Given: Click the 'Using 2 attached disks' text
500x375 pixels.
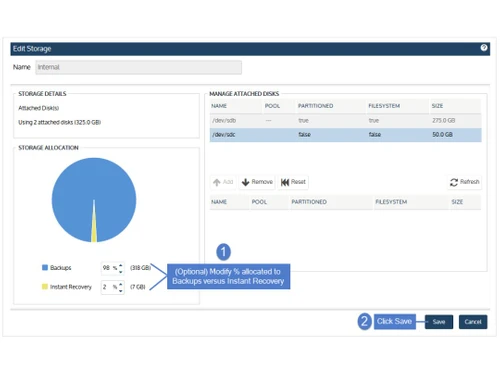Looking at the screenshot, I should (x=60, y=122).
